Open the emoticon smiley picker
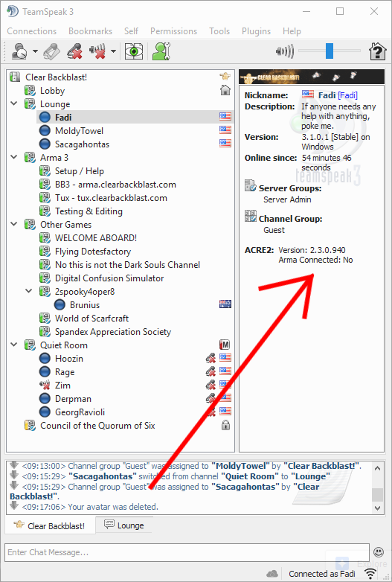 [x=379, y=552]
